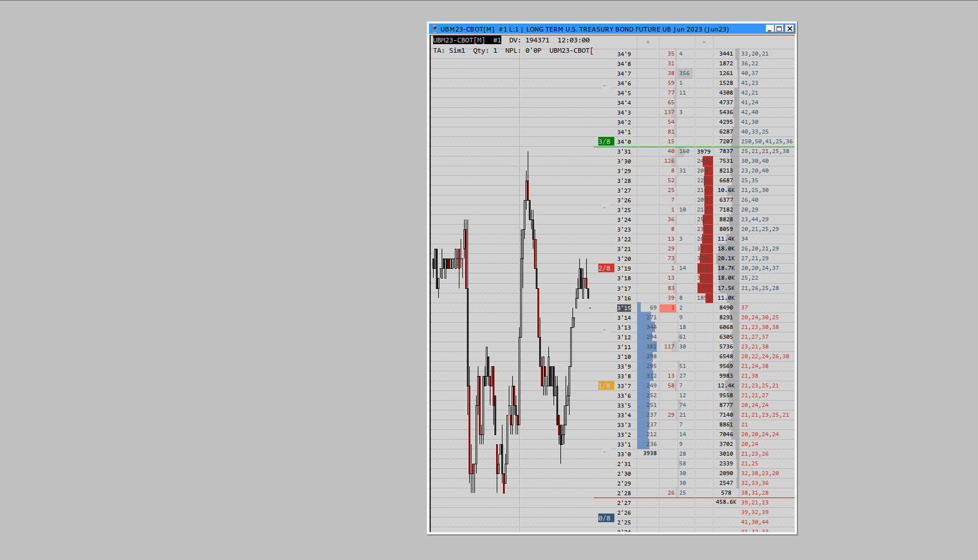Select the 3'11 price level
This screenshot has width=978, height=560.
click(x=624, y=347)
